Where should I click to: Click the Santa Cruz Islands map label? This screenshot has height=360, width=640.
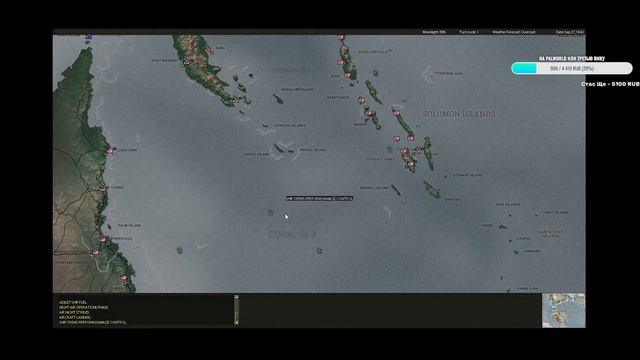tap(551, 234)
